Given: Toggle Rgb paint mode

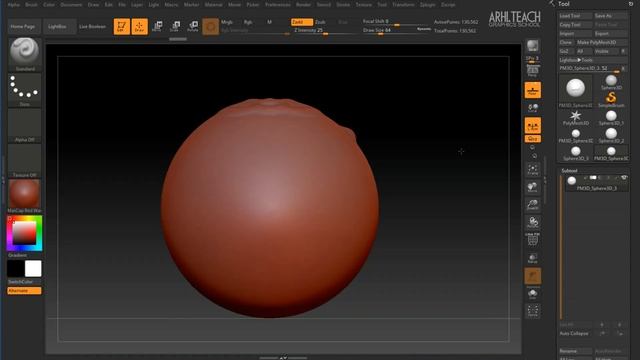Looking at the screenshot, I should [x=248, y=22].
